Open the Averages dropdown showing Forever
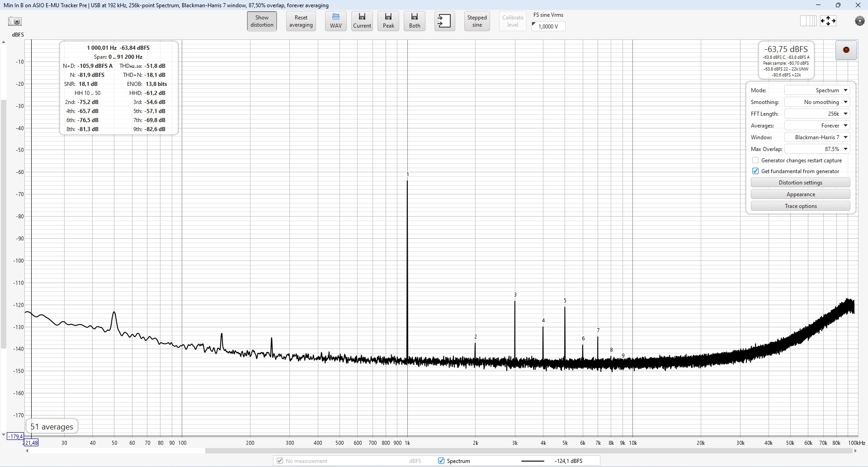Image resolution: width=868 pixels, height=467 pixels. click(x=817, y=125)
